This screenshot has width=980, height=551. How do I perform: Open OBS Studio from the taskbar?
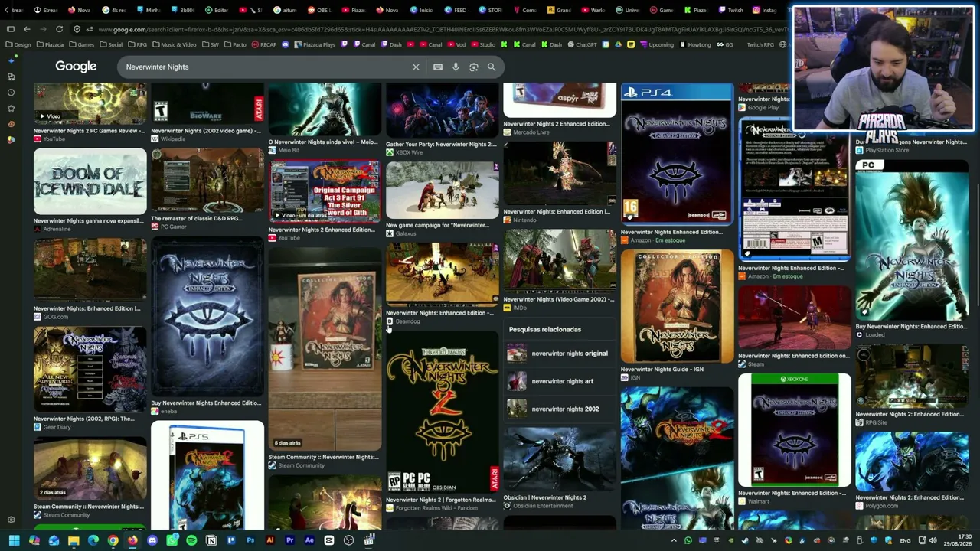(349, 541)
